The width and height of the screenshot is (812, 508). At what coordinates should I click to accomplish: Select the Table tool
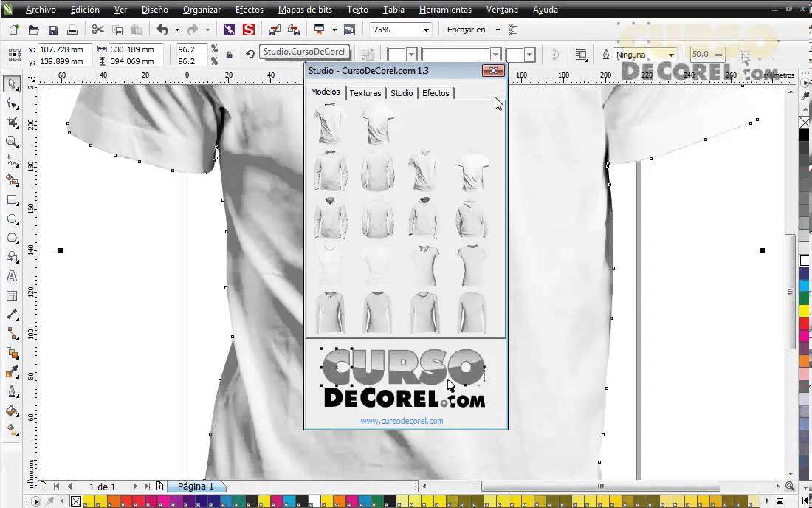[12, 295]
